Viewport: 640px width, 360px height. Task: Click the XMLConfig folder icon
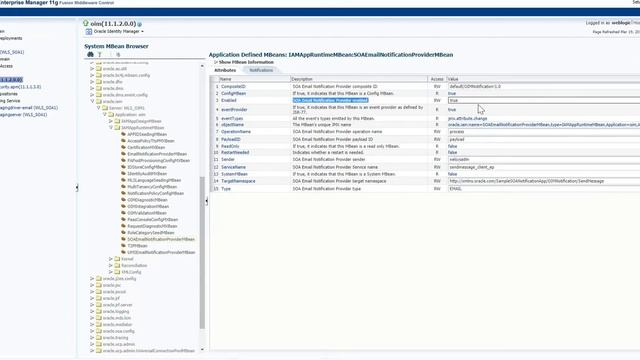[117, 272]
